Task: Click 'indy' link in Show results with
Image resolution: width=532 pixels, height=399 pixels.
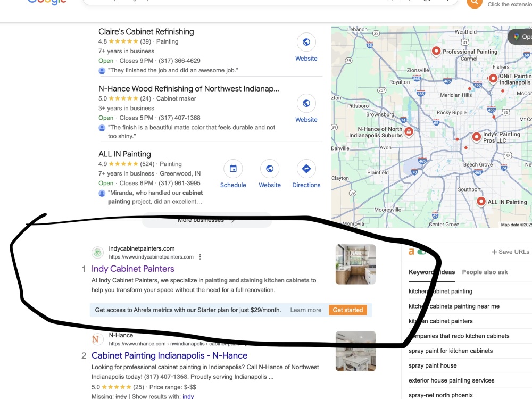Action: (x=188, y=396)
